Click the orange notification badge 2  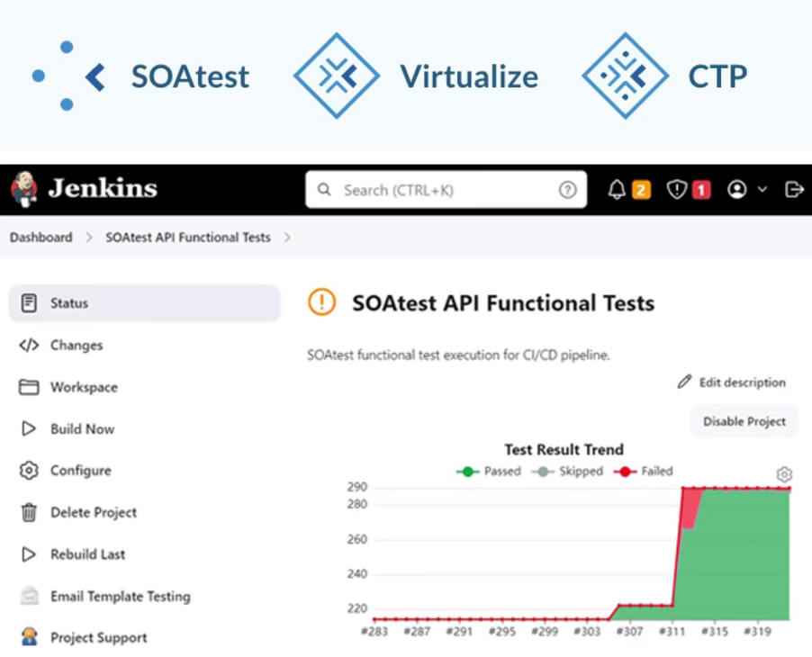[641, 190]
